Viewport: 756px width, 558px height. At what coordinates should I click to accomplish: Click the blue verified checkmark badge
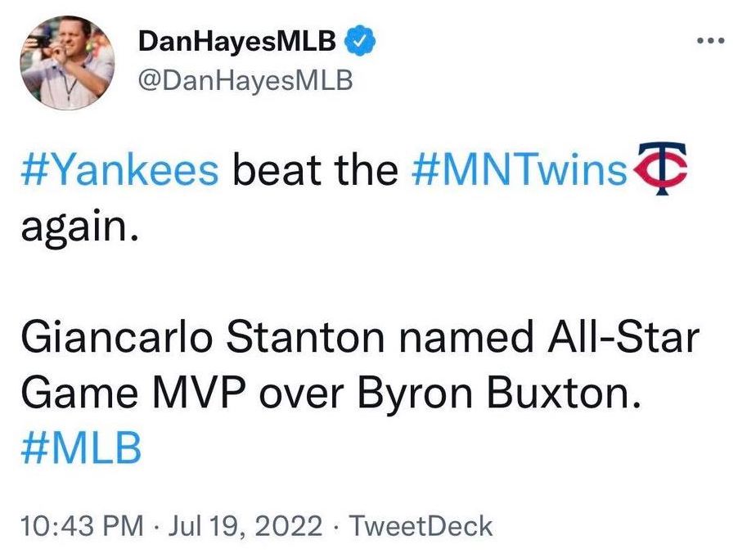coord(362,38)
